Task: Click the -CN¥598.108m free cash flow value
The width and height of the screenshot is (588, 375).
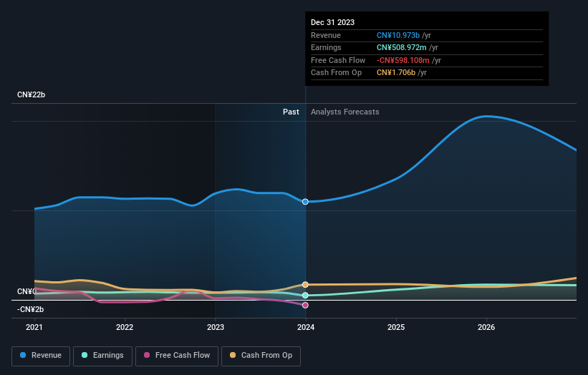Action: click(403, 60)
